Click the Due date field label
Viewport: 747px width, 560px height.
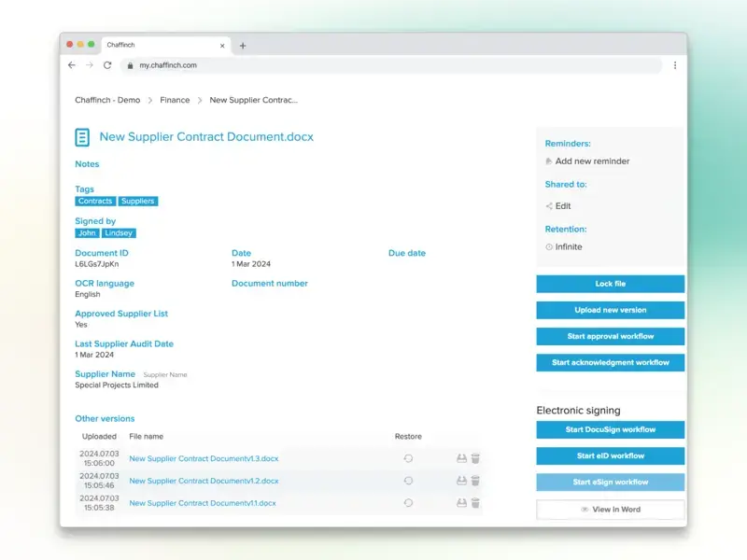pyautogui.click(x=407, y=253)
